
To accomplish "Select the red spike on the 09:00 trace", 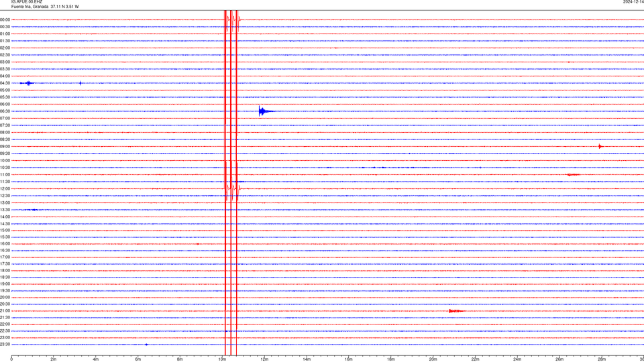I will (x=600, y=147).
